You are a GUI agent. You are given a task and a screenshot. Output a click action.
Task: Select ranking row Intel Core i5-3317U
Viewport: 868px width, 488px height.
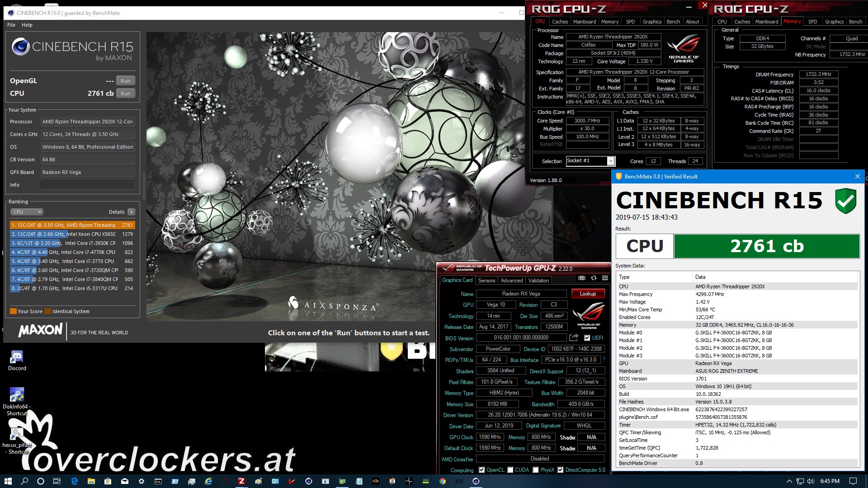coord(72,288)
